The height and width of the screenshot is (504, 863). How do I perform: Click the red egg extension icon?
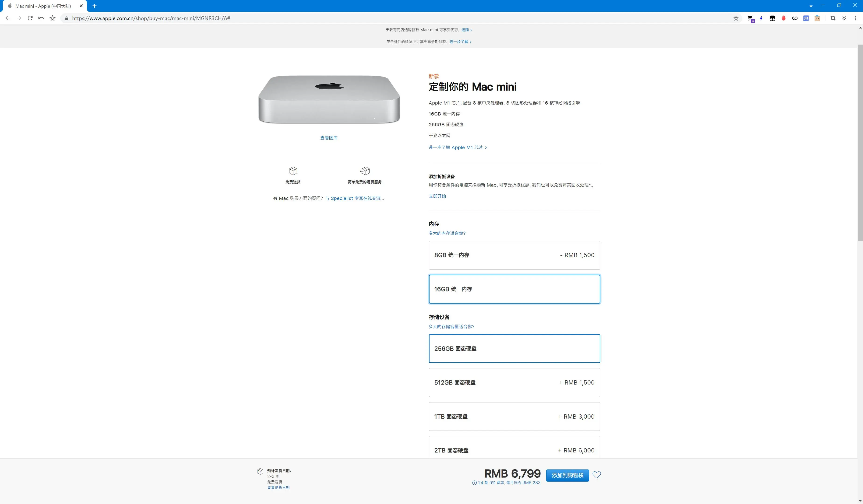pyautogui.click(x=784, y=18)
